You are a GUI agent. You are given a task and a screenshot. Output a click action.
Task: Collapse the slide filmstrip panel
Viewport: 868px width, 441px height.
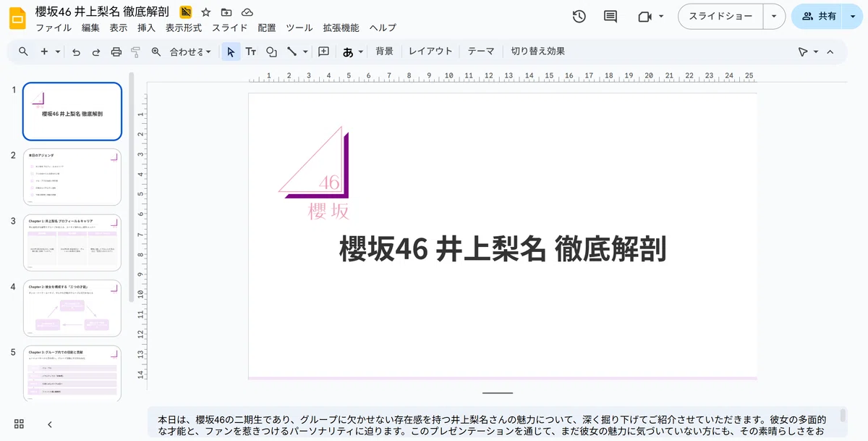(50, 424)
